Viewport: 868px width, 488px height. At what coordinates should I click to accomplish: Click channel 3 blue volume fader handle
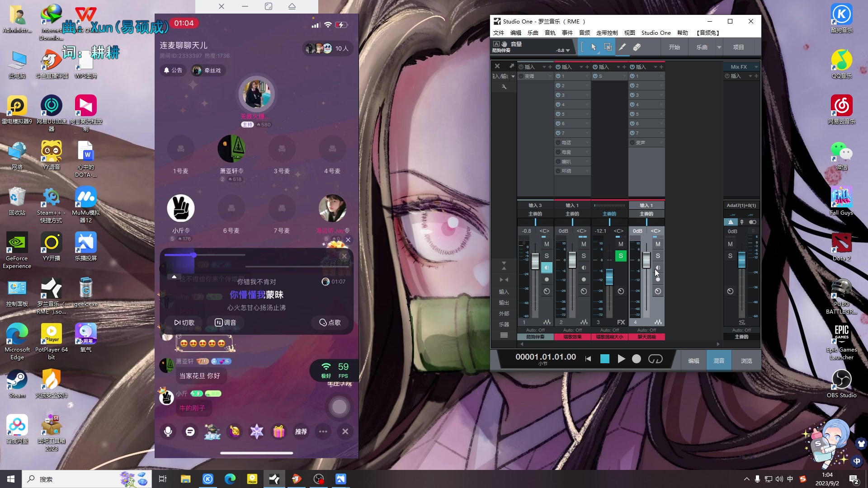click(x=609, y=277)
